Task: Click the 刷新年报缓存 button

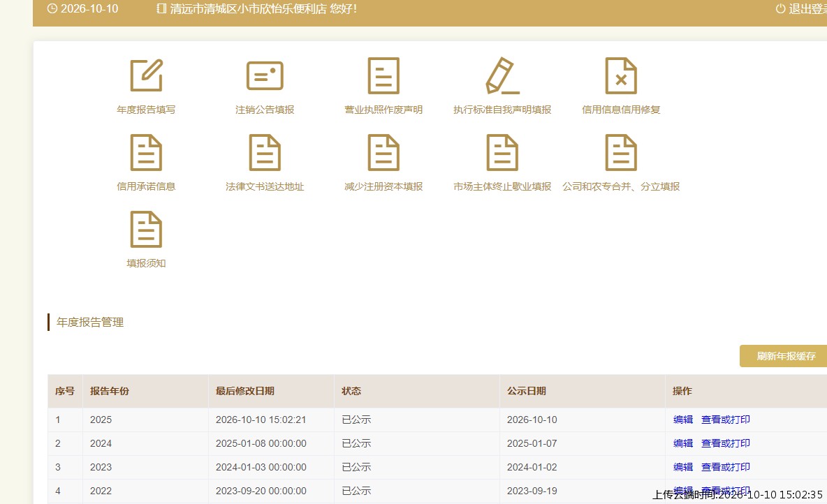Action: 784,357
